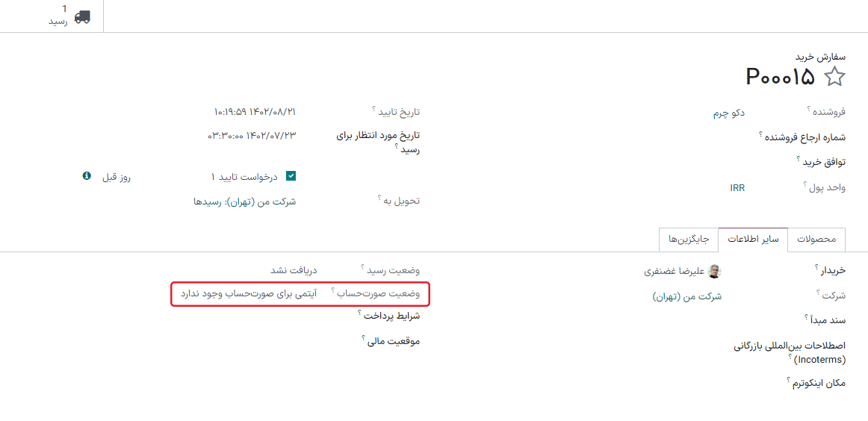This screenshot has height=421, width=868.
Task: Open the رسید receipt truck button
Action: coord(68,16)
